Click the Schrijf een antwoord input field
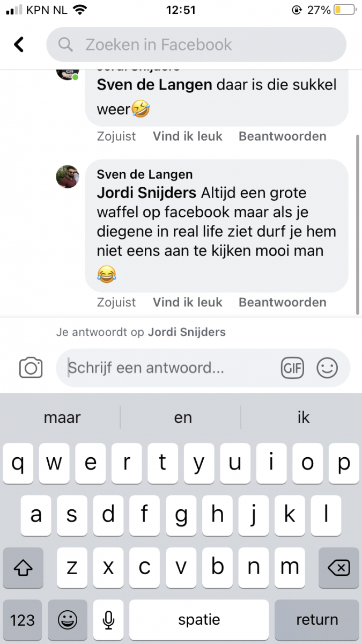This screenshot has width=362, height=644. (x=203, y=368)
